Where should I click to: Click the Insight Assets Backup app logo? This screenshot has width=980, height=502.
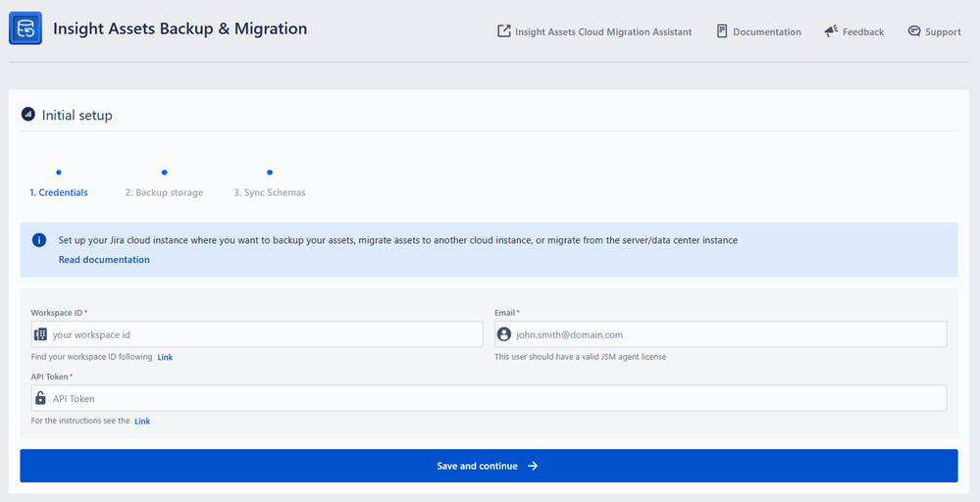pyautogui.click(x=26, y=28)
